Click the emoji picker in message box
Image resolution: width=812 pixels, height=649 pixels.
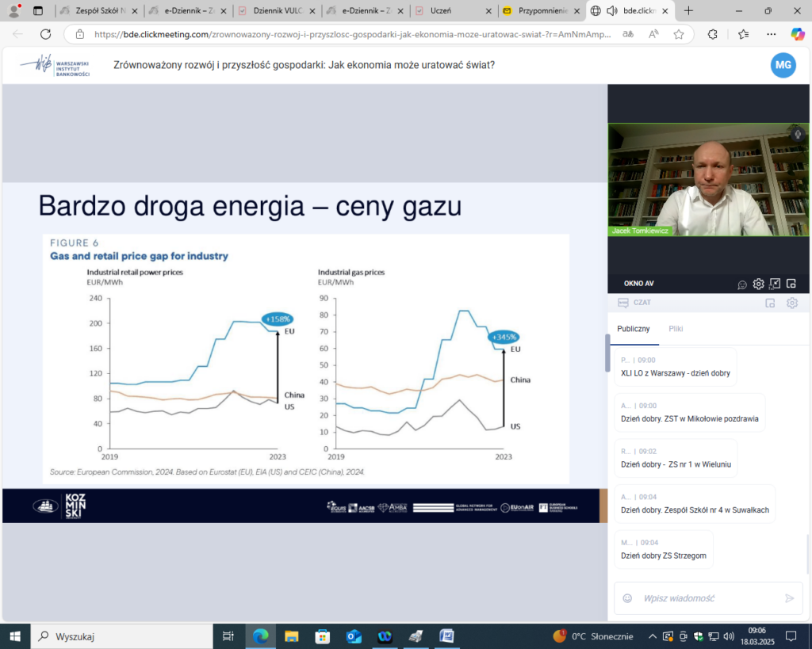click(x=627, y=598)
